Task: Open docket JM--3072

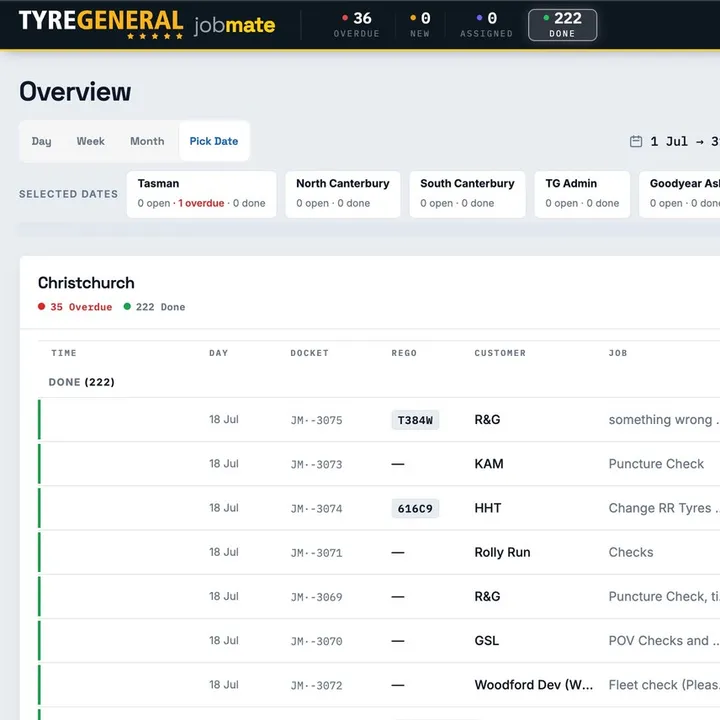Action: tap(316, 685)
